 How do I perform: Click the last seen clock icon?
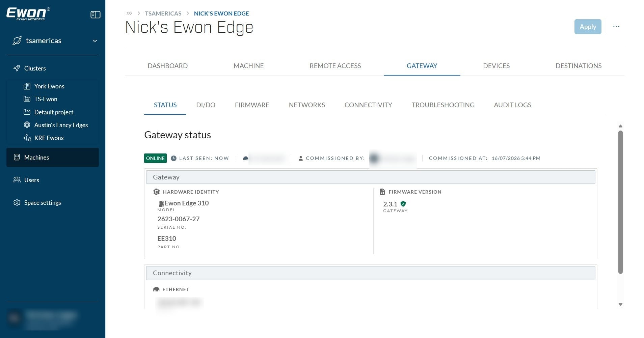click(x=173, y=158)
